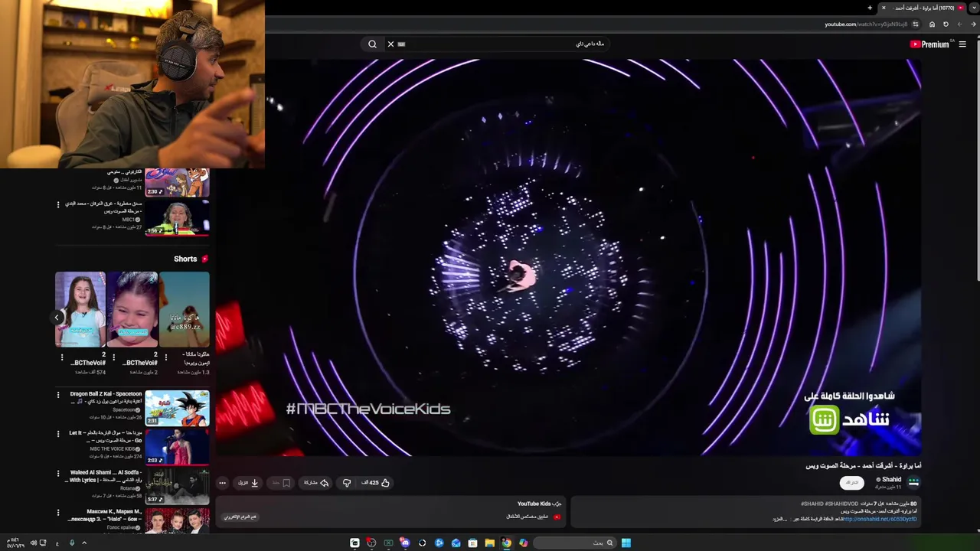Click the microphone system tray icon
Image resolution: width=980 pixels, height=551 pixels.
[72, 543]
